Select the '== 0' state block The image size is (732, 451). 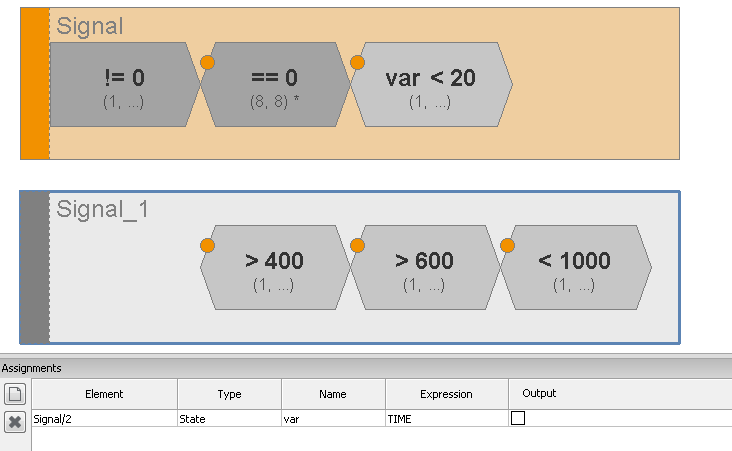coord(275,85)
